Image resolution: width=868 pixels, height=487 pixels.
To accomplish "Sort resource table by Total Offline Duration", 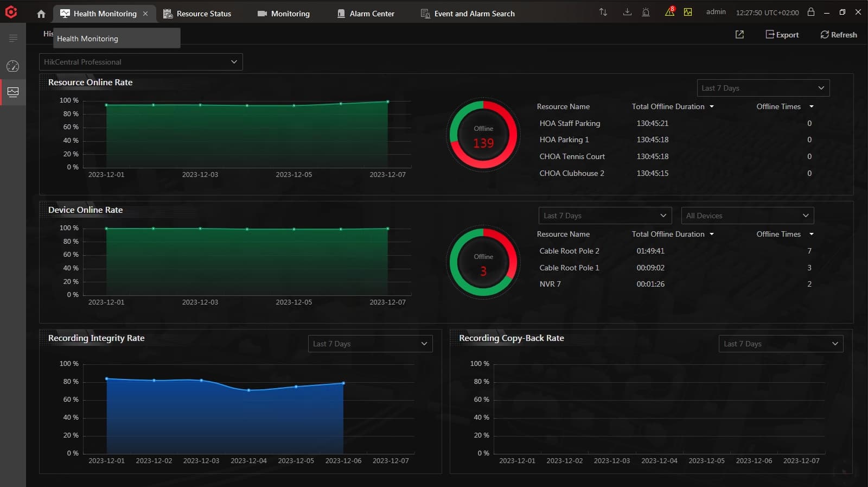I will point(673,106).
